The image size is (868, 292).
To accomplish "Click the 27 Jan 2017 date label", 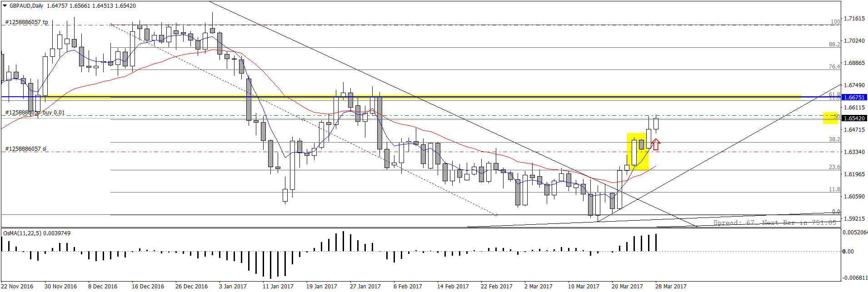I will [x=365, y=287].
